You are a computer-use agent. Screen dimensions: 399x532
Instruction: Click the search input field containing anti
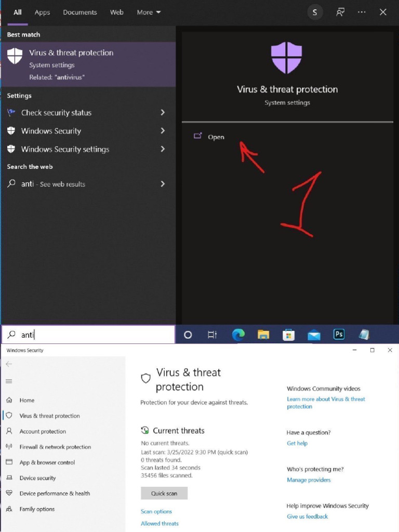[x=88, y=335]
